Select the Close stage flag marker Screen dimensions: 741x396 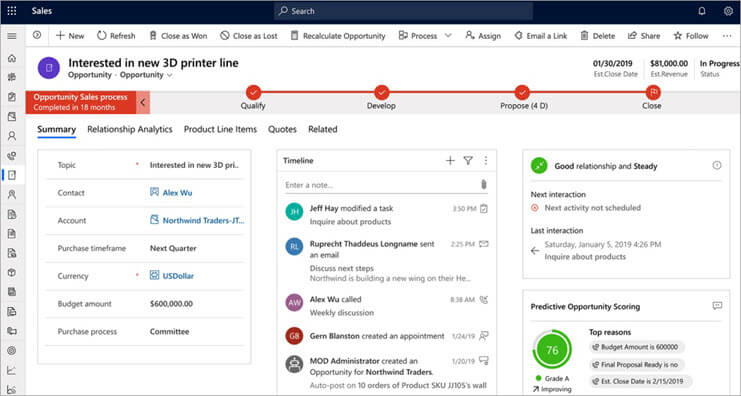coord(653,92)
